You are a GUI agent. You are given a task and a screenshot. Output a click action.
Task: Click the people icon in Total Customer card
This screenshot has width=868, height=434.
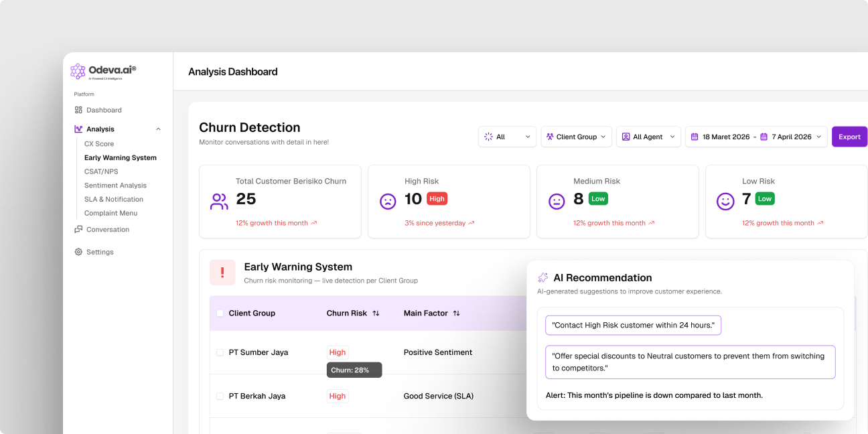(x=219, y=202)
